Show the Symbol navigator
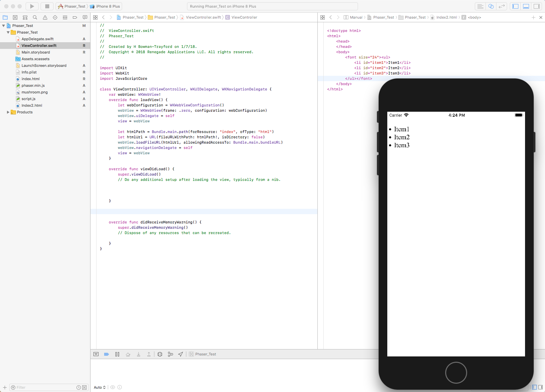The height and width of the screenshot is (392, 545). pos(25,17)
